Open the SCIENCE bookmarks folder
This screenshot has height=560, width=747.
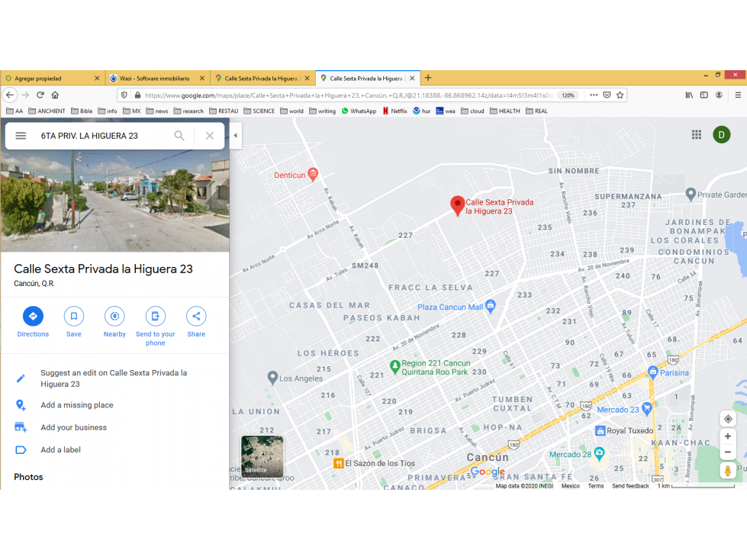pos(259,111)
